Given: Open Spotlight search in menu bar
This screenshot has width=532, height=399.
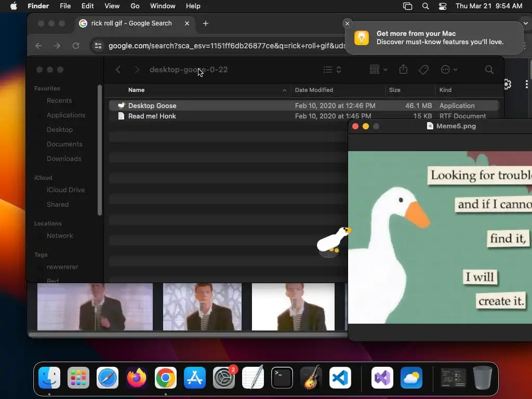Looking at the screenshot, I should coord(425,6).
